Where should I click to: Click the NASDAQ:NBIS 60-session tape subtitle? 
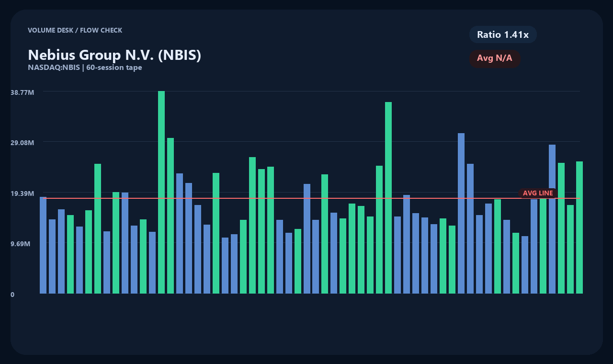85,68
